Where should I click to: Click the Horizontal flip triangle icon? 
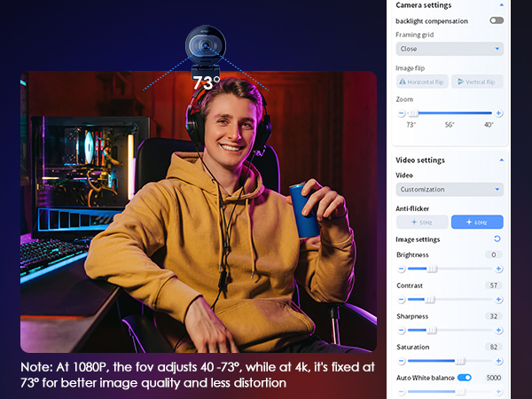[x=403, y=82]
